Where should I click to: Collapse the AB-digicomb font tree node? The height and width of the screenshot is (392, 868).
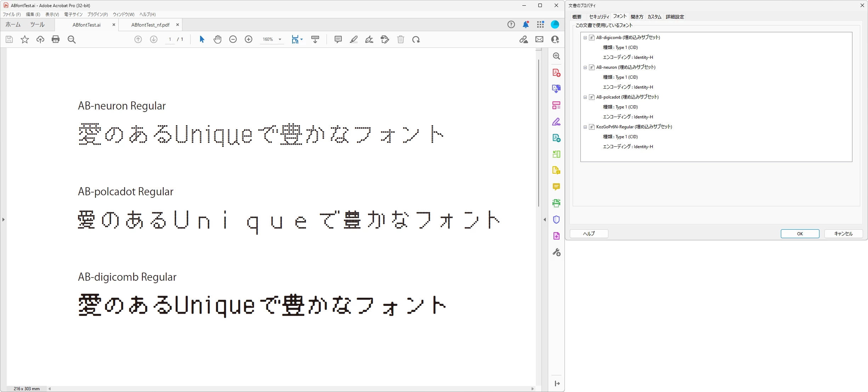585,38
